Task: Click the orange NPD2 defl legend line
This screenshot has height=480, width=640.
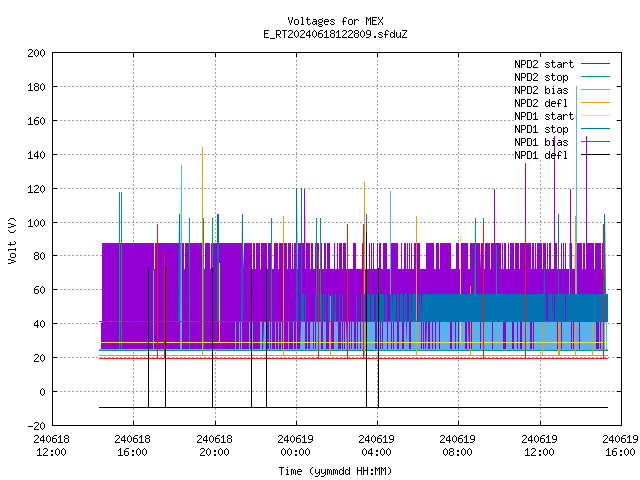Action: (596, 103)
